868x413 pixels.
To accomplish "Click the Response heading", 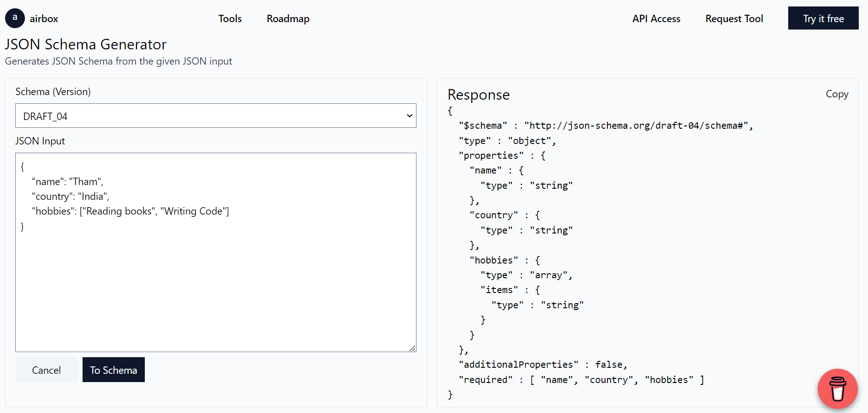I will (478, 94).
